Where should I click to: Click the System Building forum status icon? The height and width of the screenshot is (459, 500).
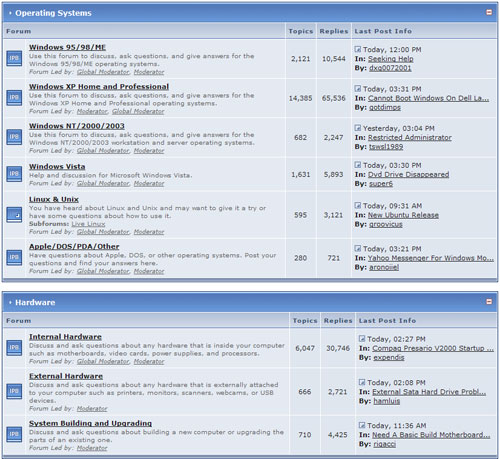(x=14, y=434)
